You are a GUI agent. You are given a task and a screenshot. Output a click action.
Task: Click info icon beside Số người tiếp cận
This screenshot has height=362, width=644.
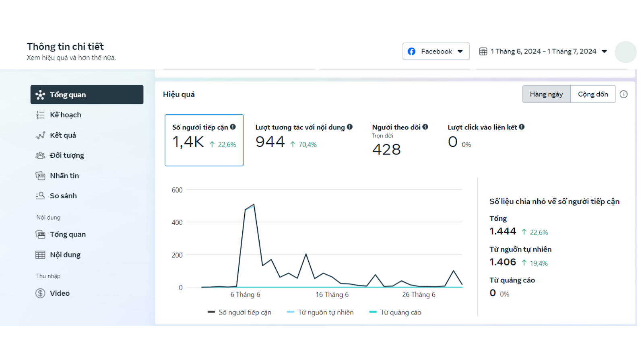(233, 127)
